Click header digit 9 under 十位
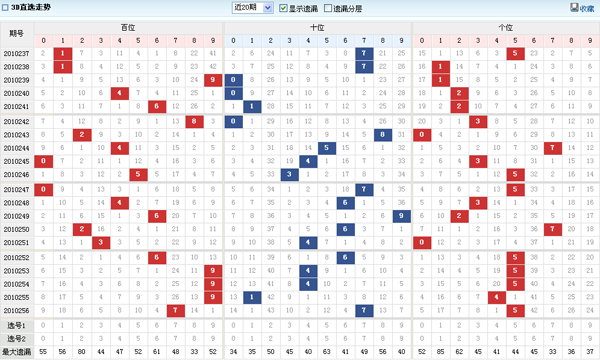This screenshot has height=360, width=600. coord(401,41)
